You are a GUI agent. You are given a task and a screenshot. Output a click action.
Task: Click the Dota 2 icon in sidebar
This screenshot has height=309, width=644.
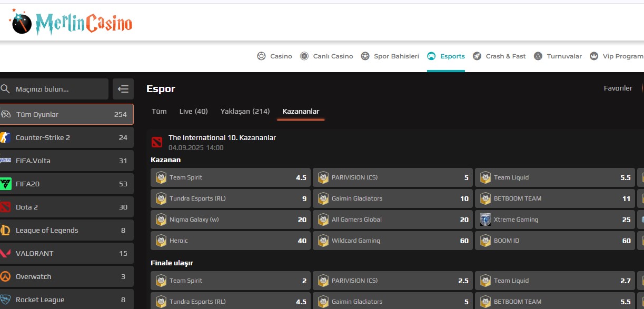pyautogui.click(x=5, y=207)
